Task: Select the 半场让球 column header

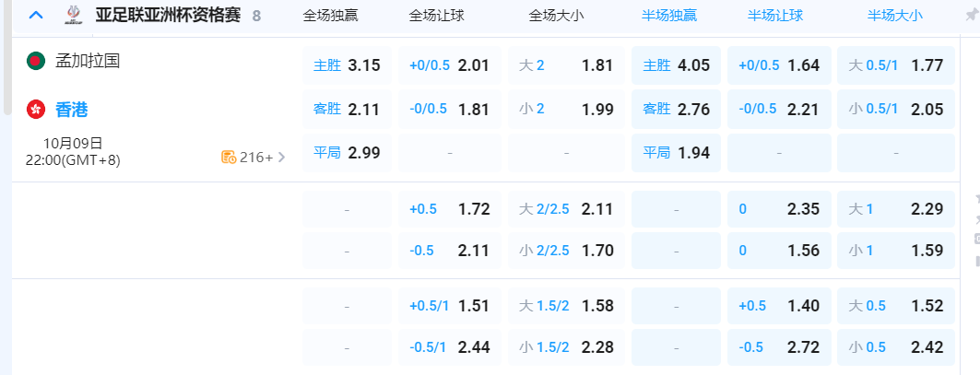Action: [777, 16]
